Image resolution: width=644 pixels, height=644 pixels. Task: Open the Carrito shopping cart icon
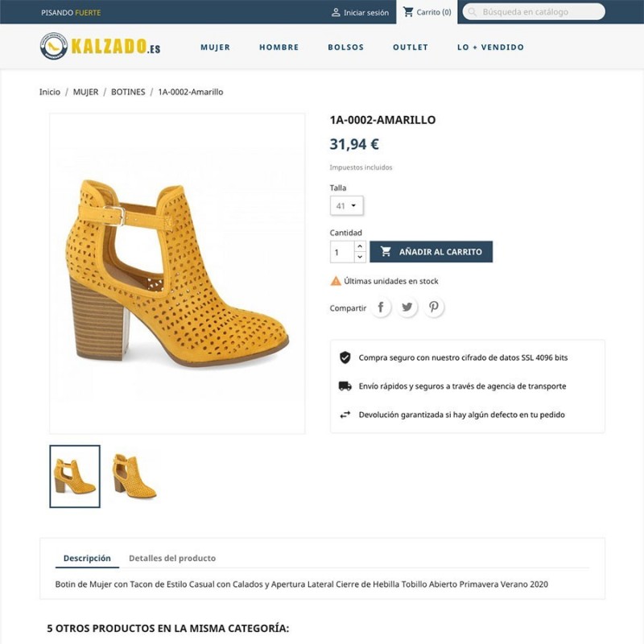[x=408, y=12]
